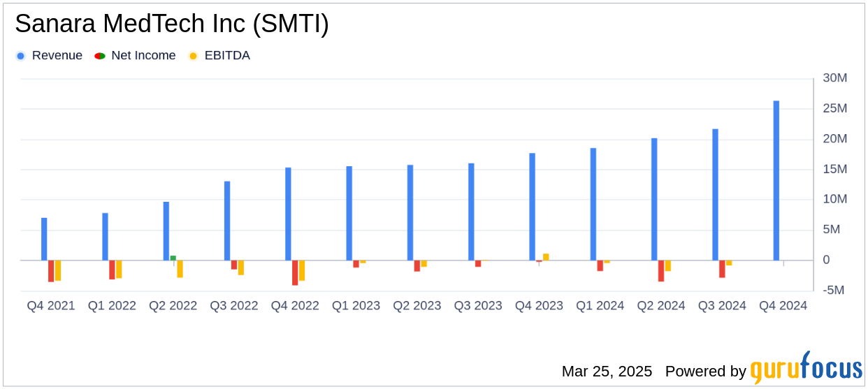Click the Q4 2023 yellow EBITDA bar
The height and width of the screenshot is (389, 868).
(x=546, y=257)
